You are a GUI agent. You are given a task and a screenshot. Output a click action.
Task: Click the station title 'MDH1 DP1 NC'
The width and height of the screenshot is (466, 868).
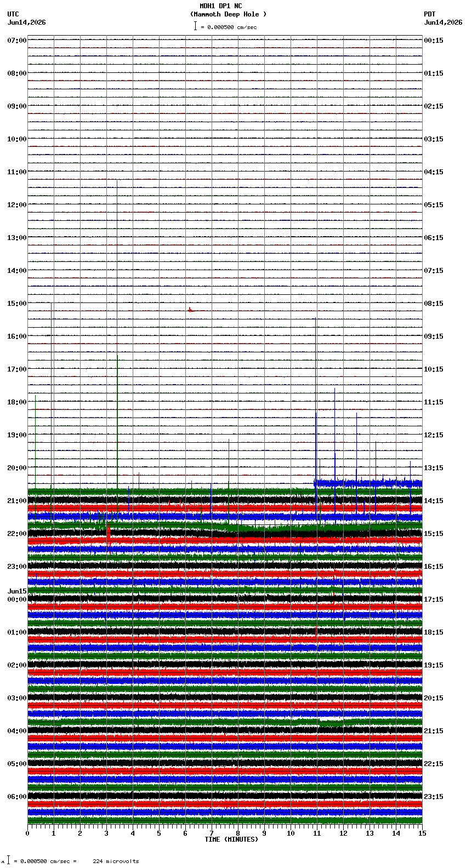pos(220,6)
